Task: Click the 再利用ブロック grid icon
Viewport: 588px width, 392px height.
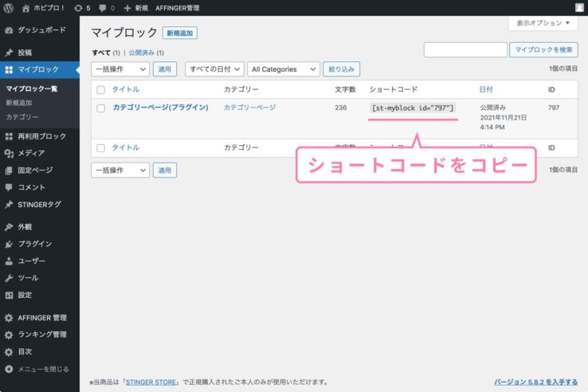Action: coord(9,136)
